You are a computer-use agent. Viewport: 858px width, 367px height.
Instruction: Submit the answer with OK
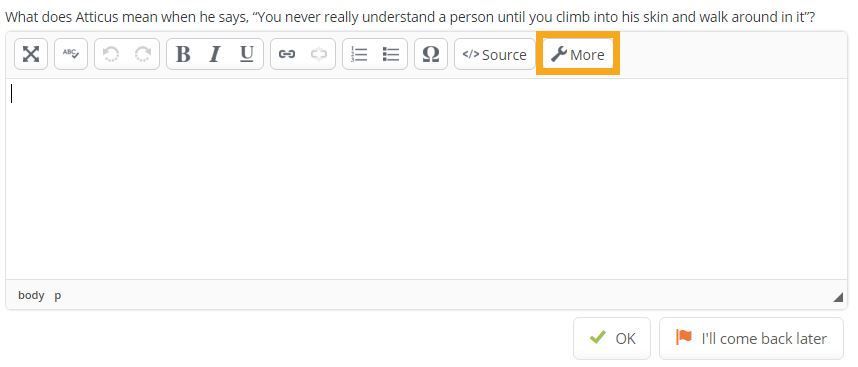pyautogui.click(x=612, y=339)
